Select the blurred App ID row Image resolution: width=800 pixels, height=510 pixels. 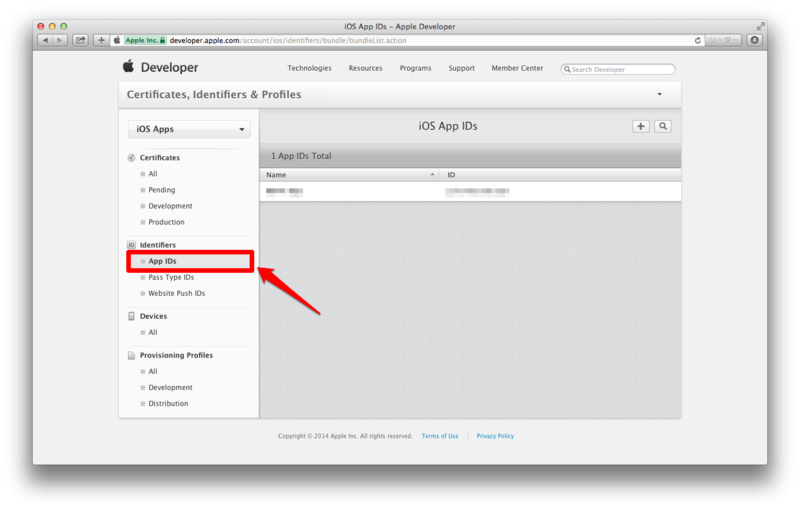(470, 192)
